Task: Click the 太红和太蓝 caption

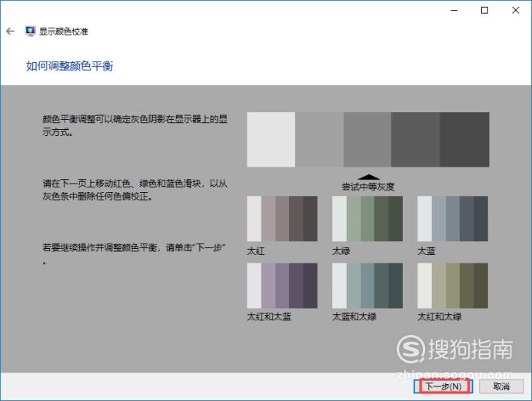Action: [269, 316]
